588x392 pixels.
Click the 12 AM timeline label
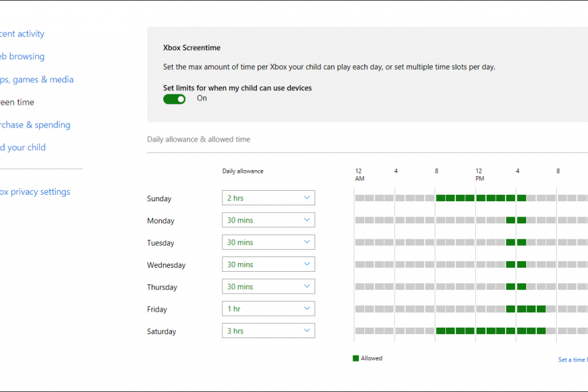point(360,175)
